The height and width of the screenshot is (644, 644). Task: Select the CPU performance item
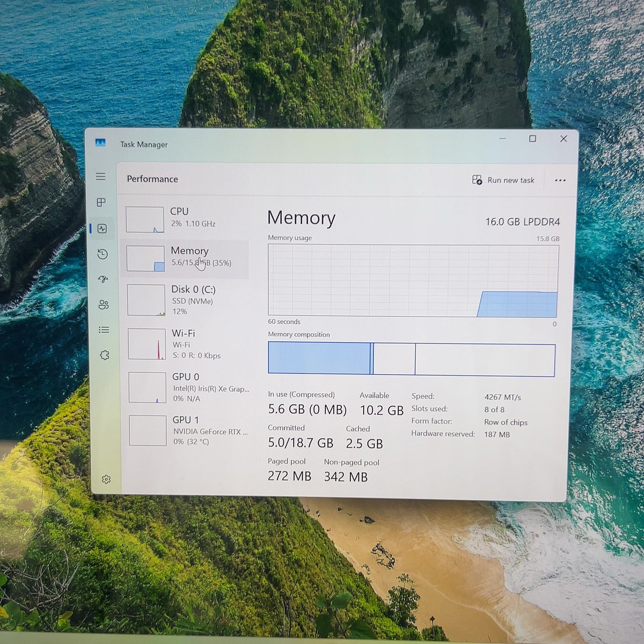click(x=186, y=219)
